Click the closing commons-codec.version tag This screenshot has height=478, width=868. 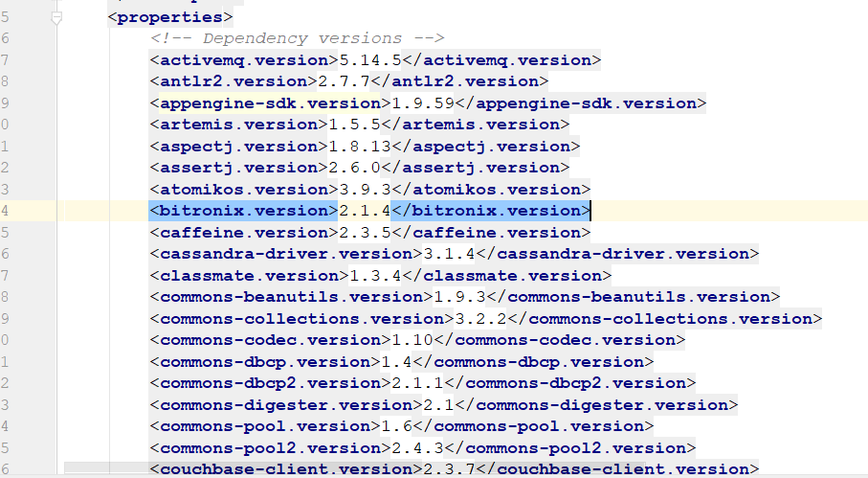click(x=559, y=340)
